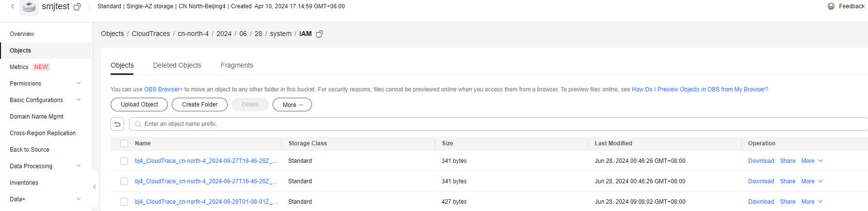Click the refresh icon beside search box
This screenshot has width=868, height=211.
117,124
